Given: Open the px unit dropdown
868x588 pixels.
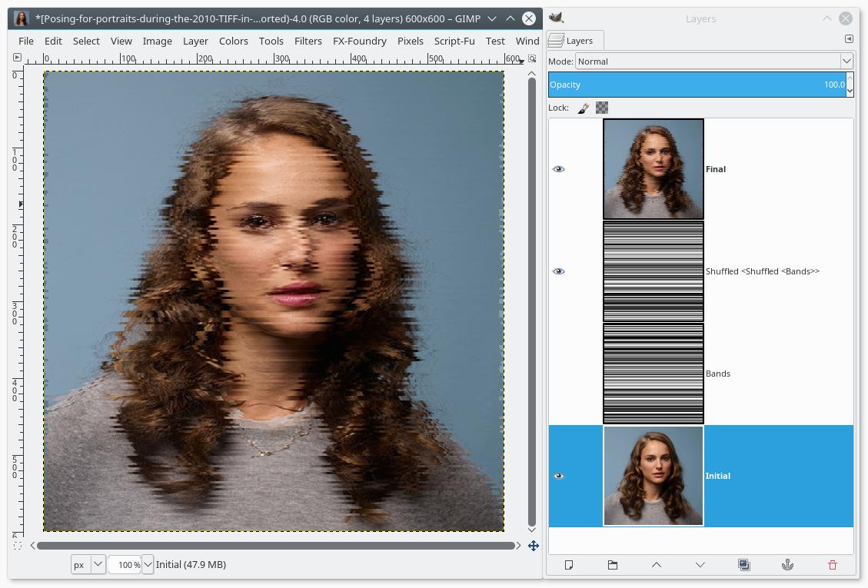Looking at the screenshot, I should 98,564.
